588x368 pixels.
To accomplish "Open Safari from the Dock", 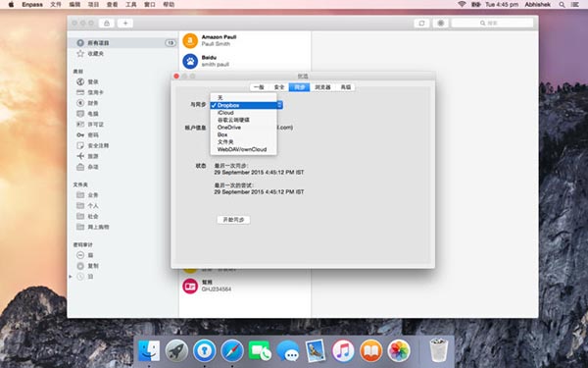I will (232, 350).
